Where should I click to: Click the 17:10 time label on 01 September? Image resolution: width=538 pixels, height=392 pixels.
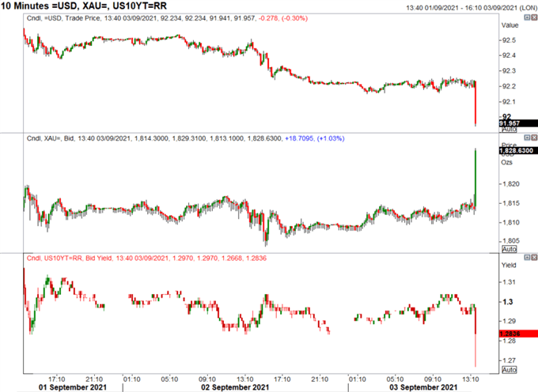click(56, 379)
